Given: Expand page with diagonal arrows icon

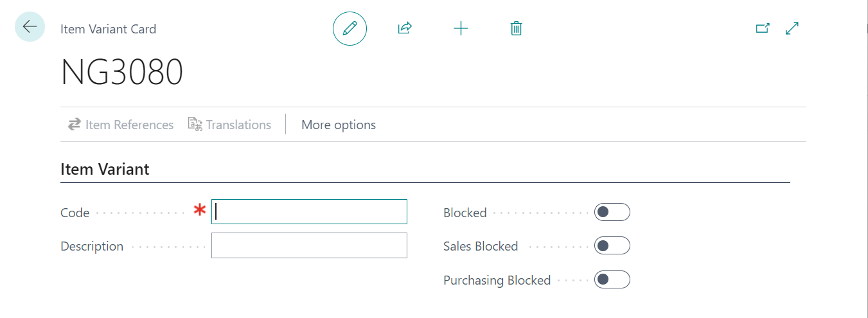Looking at the screenshot, I should 792,28.
